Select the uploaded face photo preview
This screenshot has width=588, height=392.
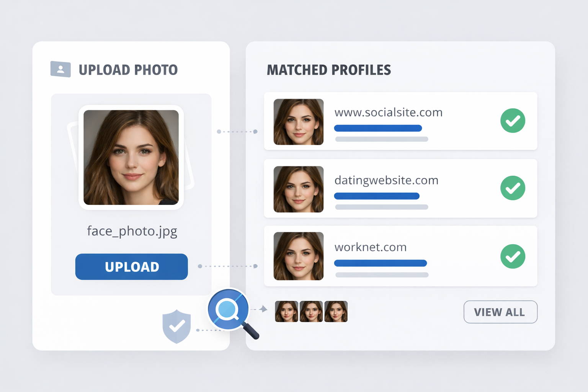131,157
